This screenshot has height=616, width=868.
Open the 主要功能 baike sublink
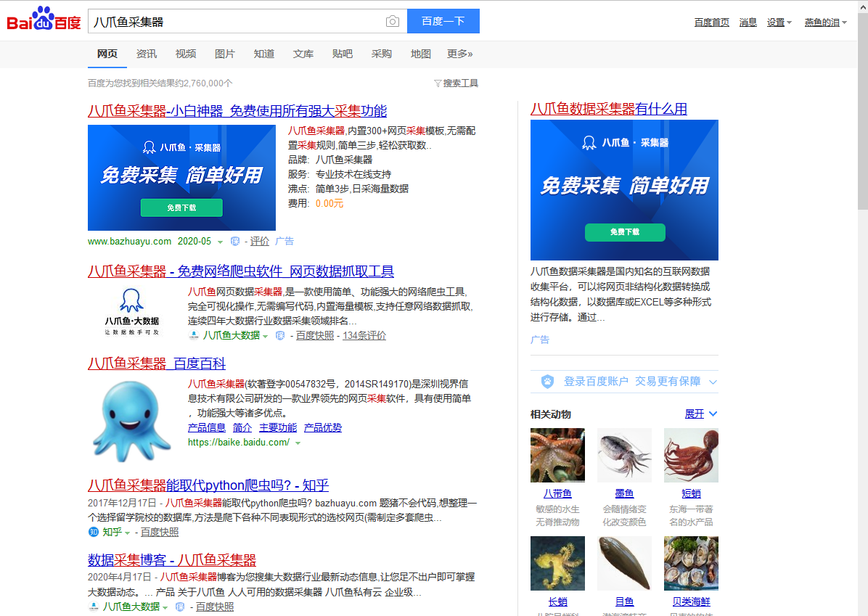tap(278, 428)
